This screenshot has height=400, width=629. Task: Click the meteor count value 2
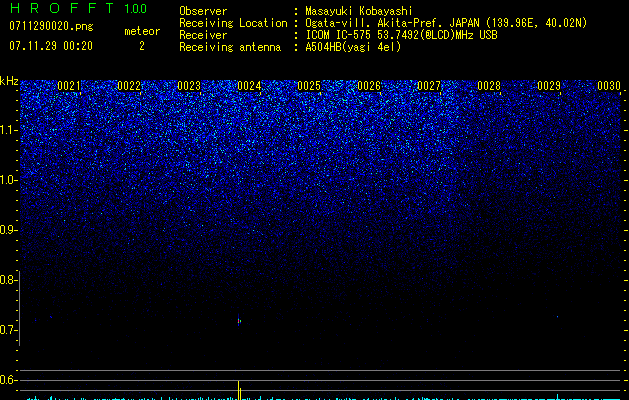tap(142, 46)
